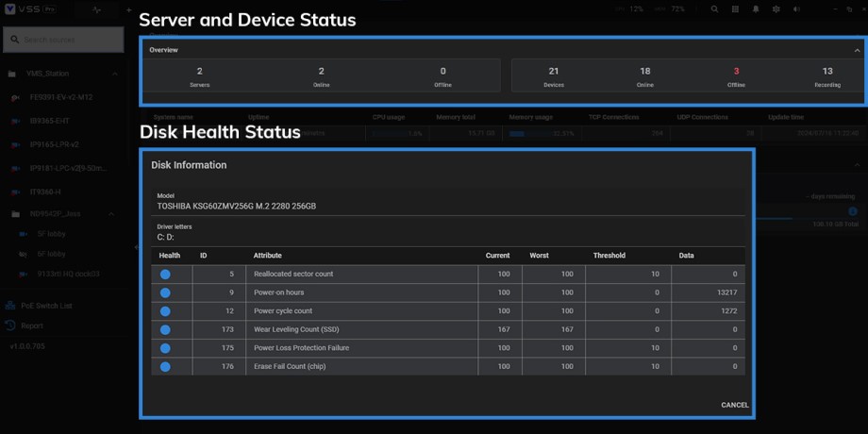Click health dot for Wear Leveling Count
This screenshot has width=868, height=434.
pos(165,329)
